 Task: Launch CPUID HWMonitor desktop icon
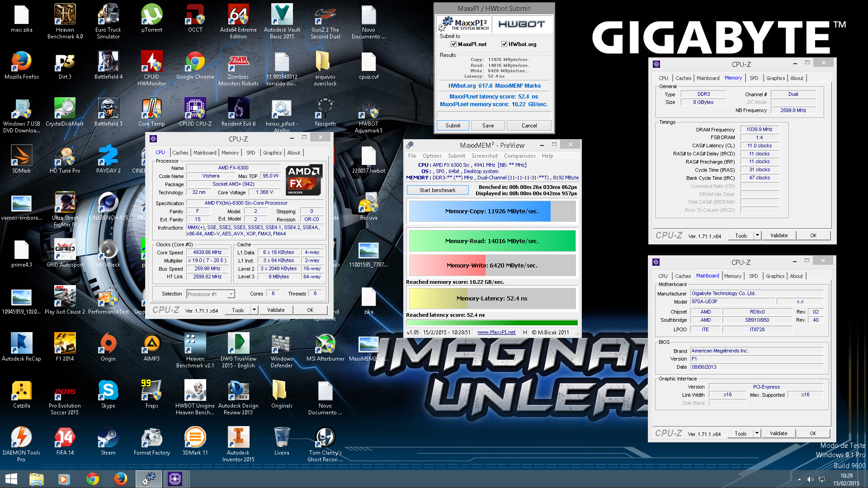pos(151,69)
